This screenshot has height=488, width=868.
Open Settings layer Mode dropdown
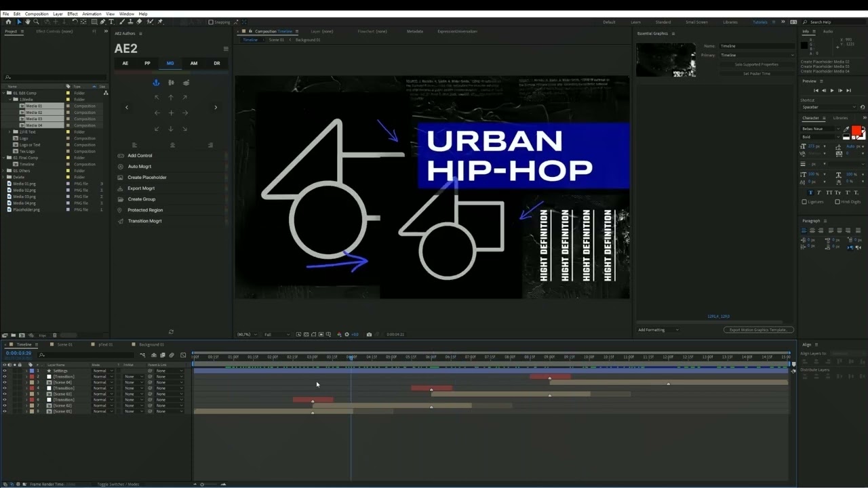point(103,371)
